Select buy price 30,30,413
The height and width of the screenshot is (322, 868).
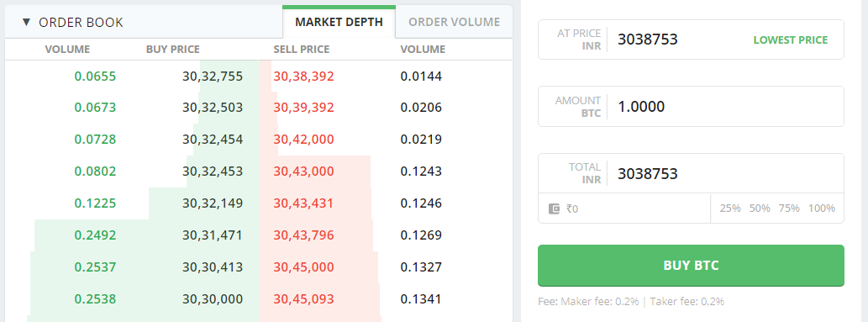(x=213, y=267)
